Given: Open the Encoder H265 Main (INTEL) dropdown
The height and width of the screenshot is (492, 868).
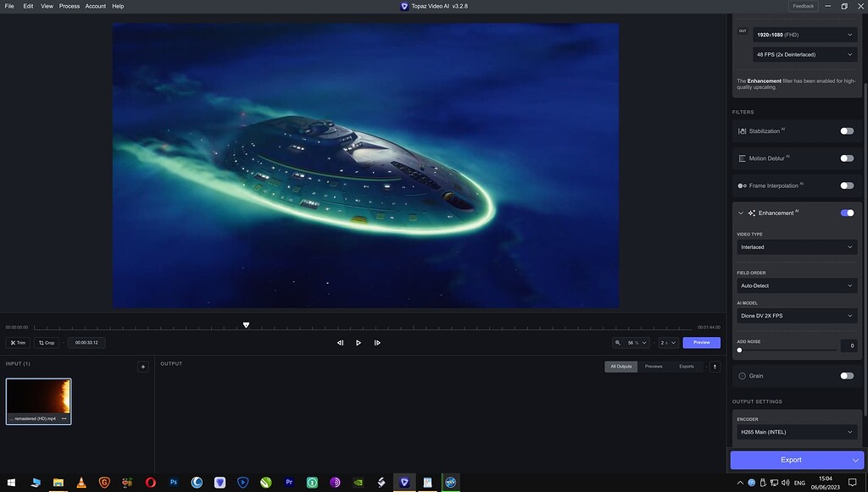Looking at the screenshot, I should [x=797, y=432].
